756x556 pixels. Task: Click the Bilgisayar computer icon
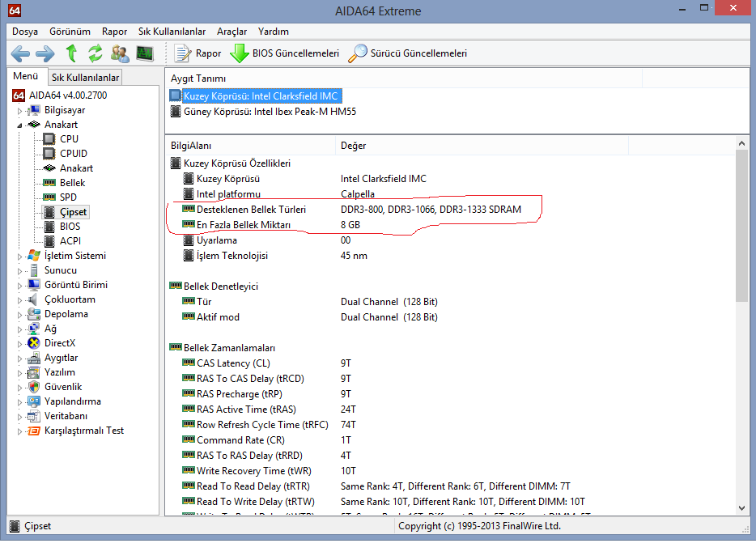[x=34, y=110]
